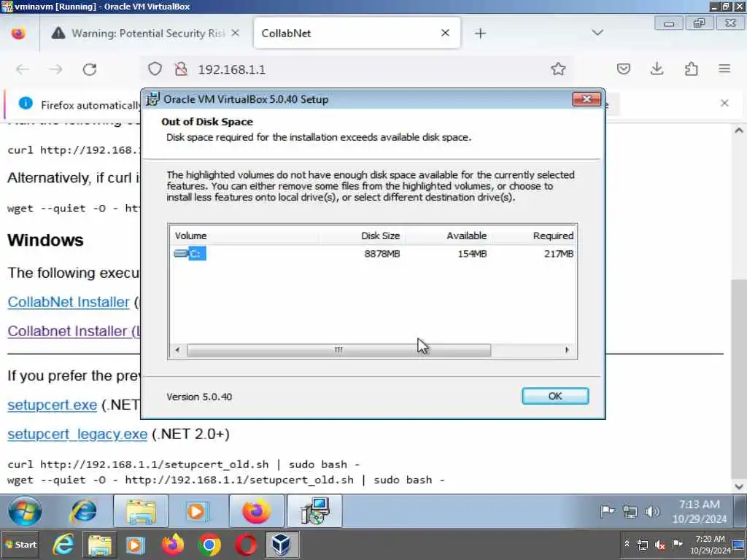Click the Volume column header
Screen dimensions: 747x560
coord(190,236)
